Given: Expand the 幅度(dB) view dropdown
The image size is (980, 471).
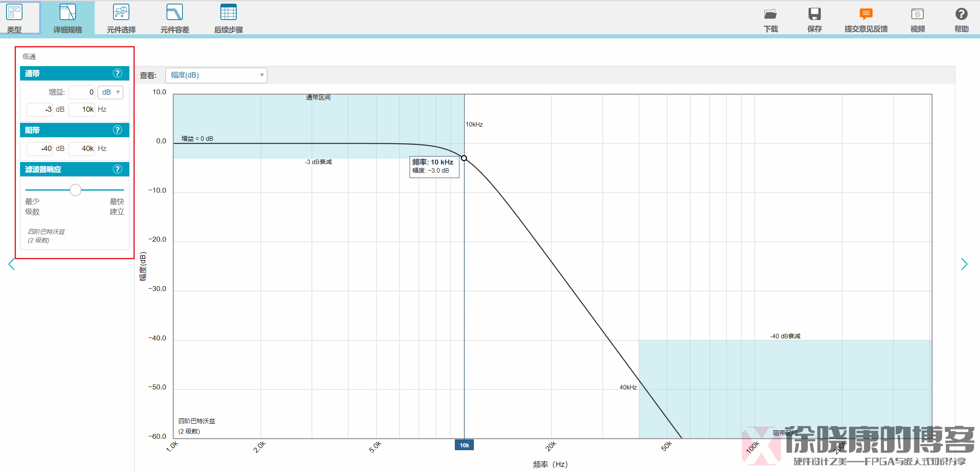Looking at the screenshot, I should [216, 76].
